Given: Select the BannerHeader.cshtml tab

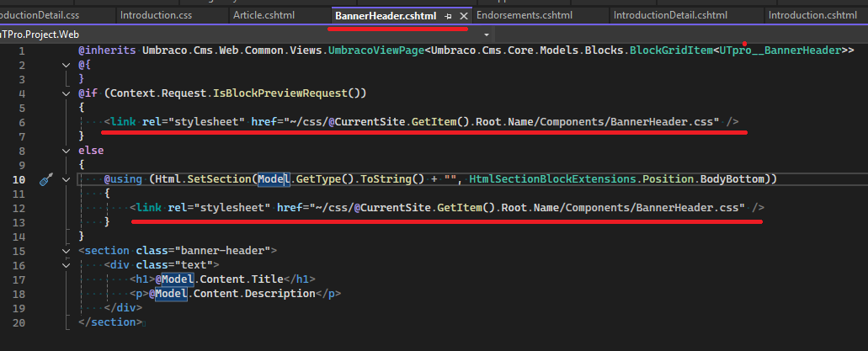Looking at the screenshot, I should pyautogui.click(x=386, y=16).
